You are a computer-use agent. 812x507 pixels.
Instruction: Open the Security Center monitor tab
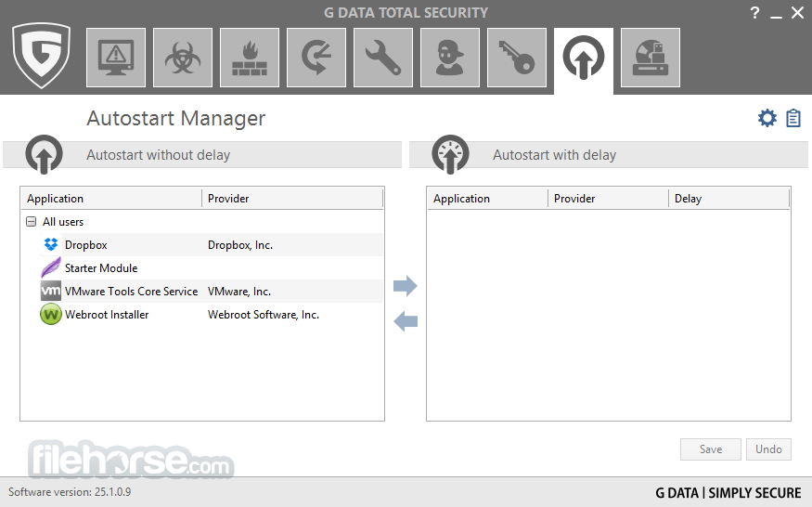116,58
